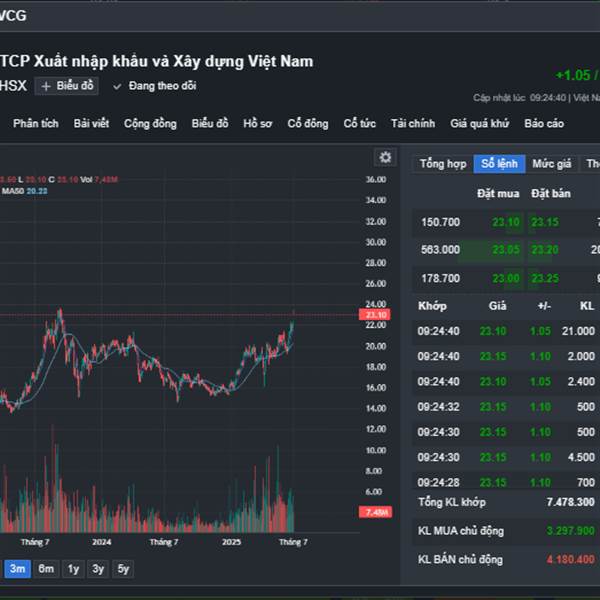Select the Sổ lệnh panel tab

click(499, 164)
